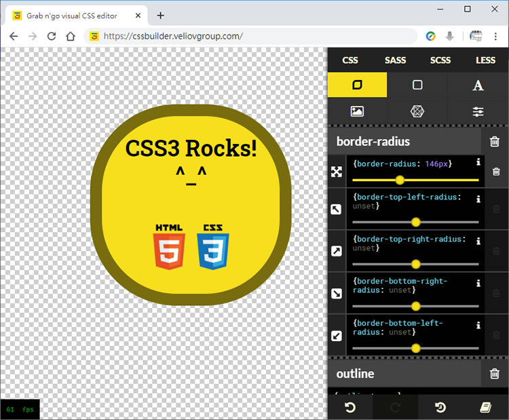
Task: Switch to the LESS output tab
Action: (485, 60)
